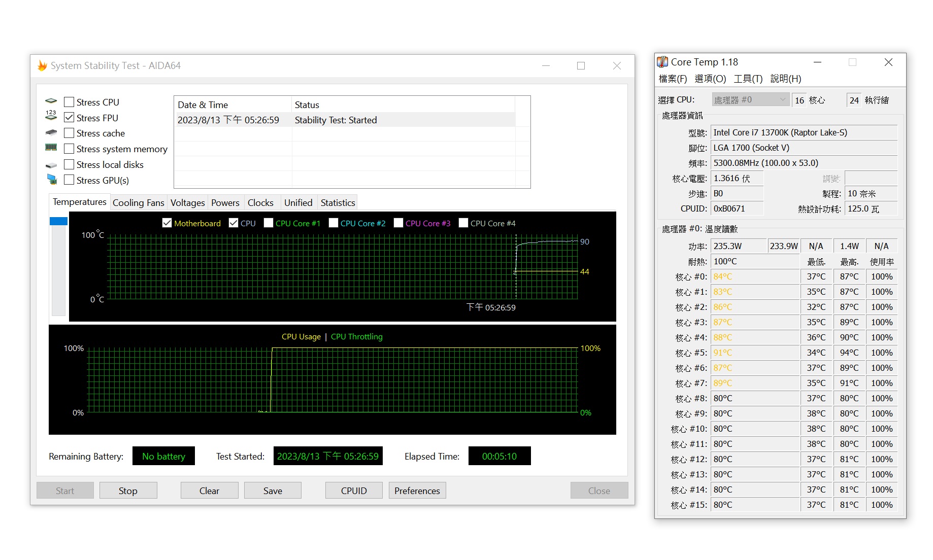The height and width of the screenshot is (560, 933).
Task: Click the cache chip icon beside Stress cache
Action: pyautogui.click(x=51, y=133)
